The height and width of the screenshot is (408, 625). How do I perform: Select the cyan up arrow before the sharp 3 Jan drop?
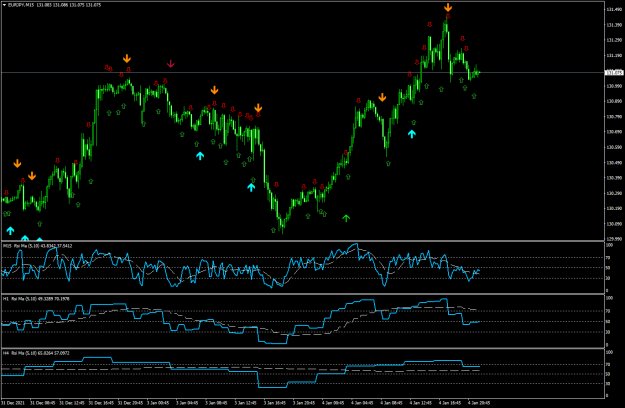[x=251, y=187]
